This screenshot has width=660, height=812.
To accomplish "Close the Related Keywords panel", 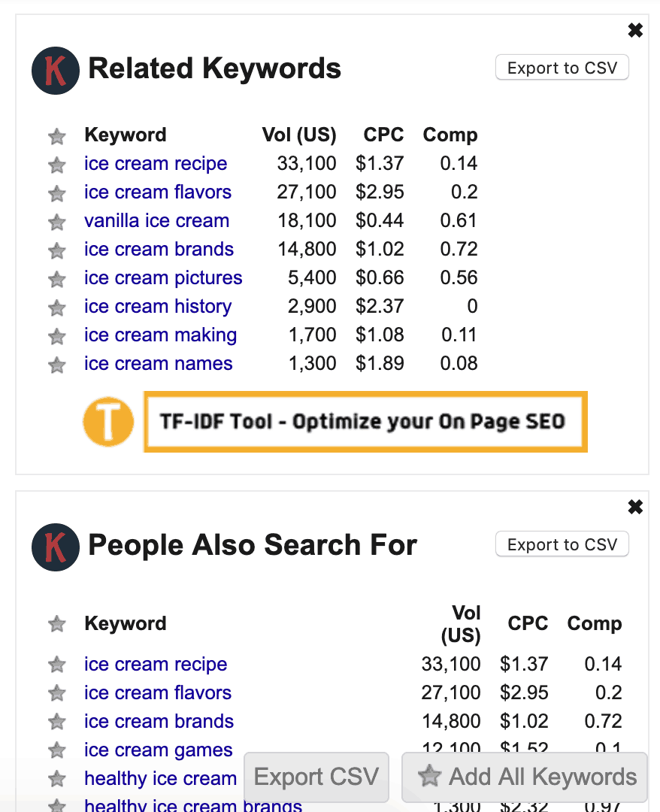I will coord(635,30).
